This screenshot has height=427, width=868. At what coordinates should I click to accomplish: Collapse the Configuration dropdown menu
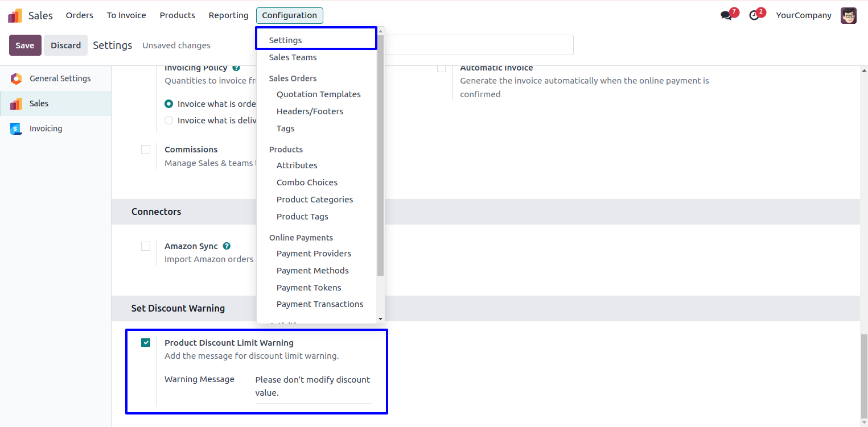(x=289, y=15)
